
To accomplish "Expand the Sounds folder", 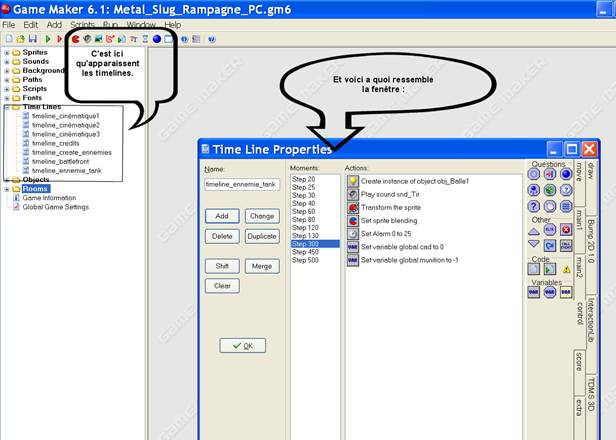I will point(7,62).
